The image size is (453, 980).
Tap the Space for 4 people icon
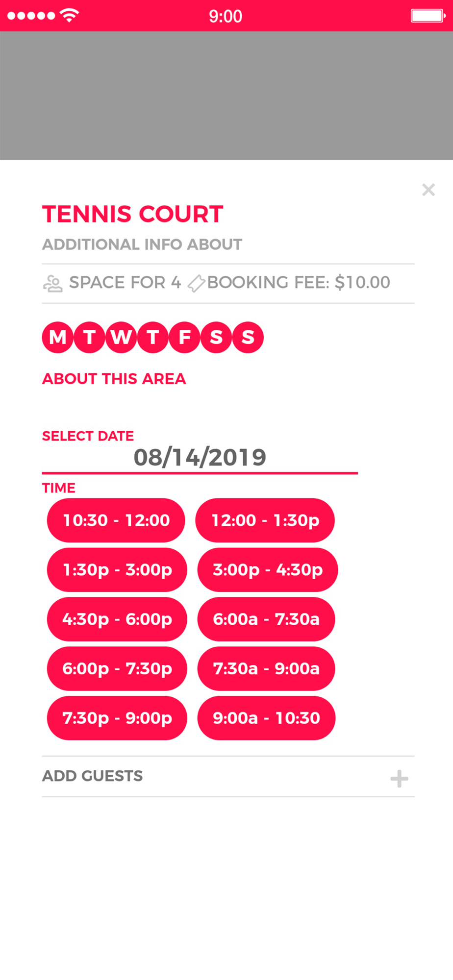(x=52, y=283)
